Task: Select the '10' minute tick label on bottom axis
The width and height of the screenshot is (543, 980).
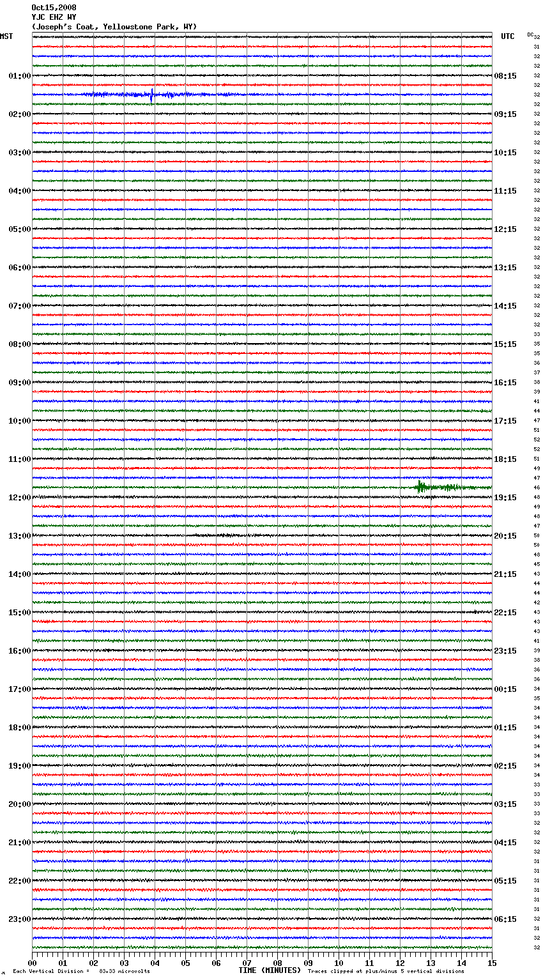Action: [339, 963]
